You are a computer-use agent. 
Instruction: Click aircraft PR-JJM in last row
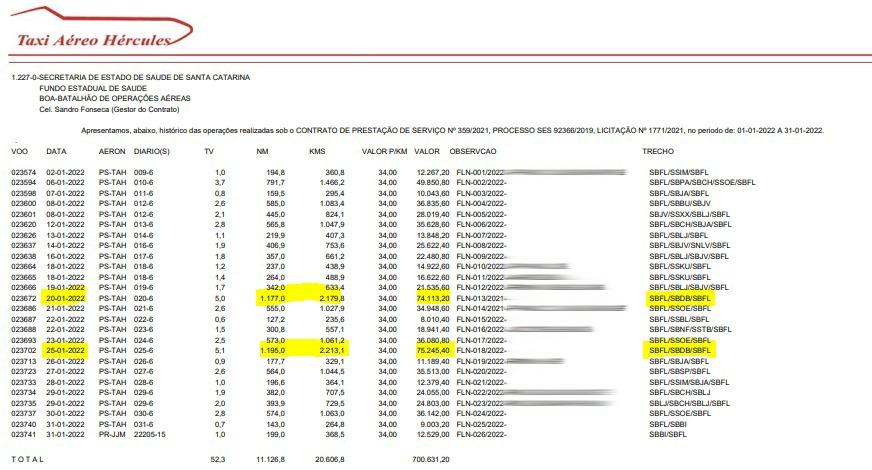point(112,434)
